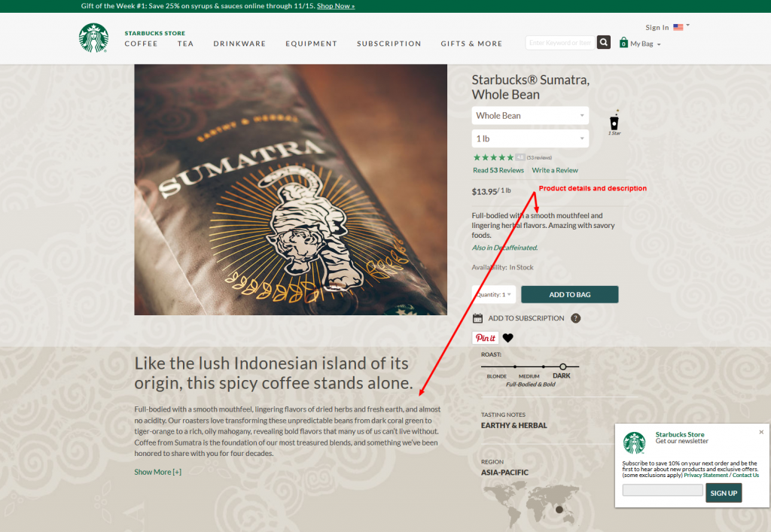Click the Blonde roast point on slider
This screenshot has height=532, width=771.
coord(515,366)
